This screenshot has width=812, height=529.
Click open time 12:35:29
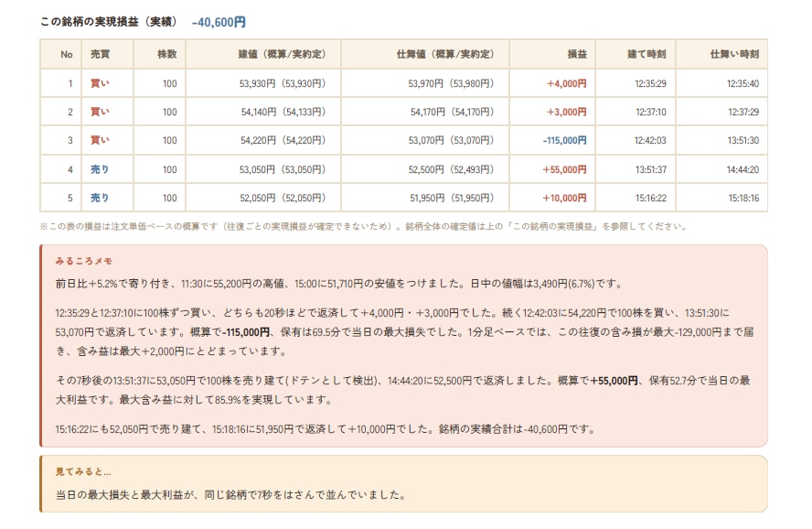coord(650,83)
